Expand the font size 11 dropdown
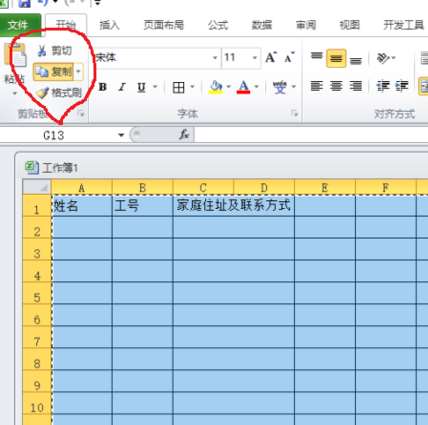 tap(255, 58)
